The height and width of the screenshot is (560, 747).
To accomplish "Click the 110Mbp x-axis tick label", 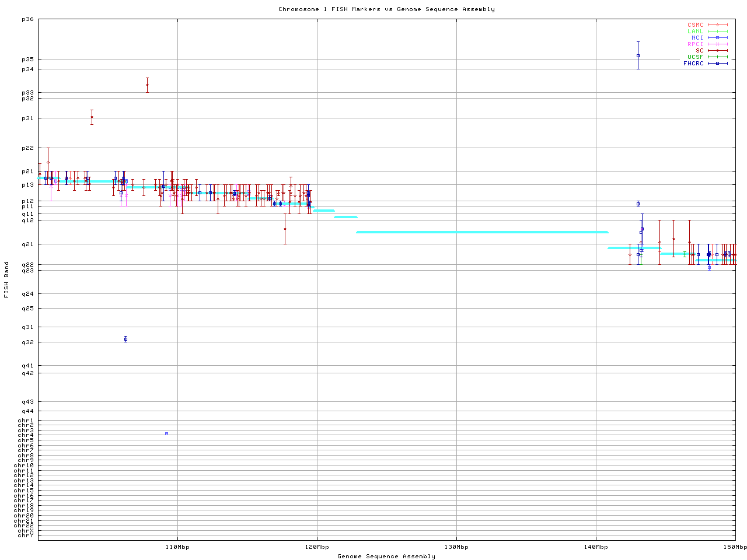I will (x=177, y=547).
